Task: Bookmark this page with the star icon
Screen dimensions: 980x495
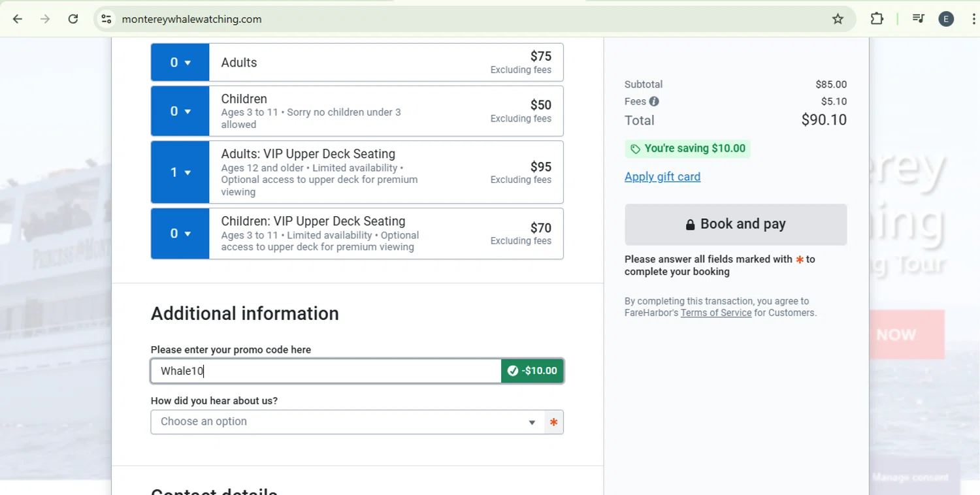Action: 838,19
